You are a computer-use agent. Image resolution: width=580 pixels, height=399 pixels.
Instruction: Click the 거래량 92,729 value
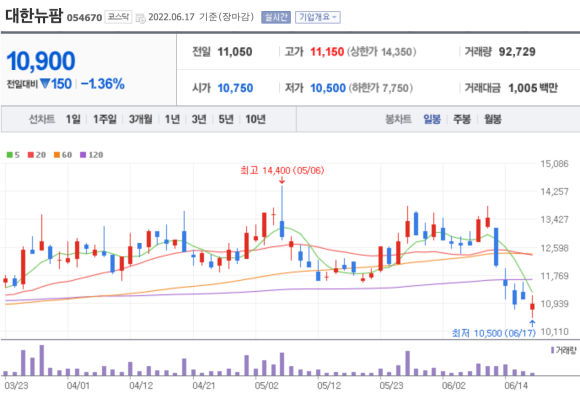(517, 52)
